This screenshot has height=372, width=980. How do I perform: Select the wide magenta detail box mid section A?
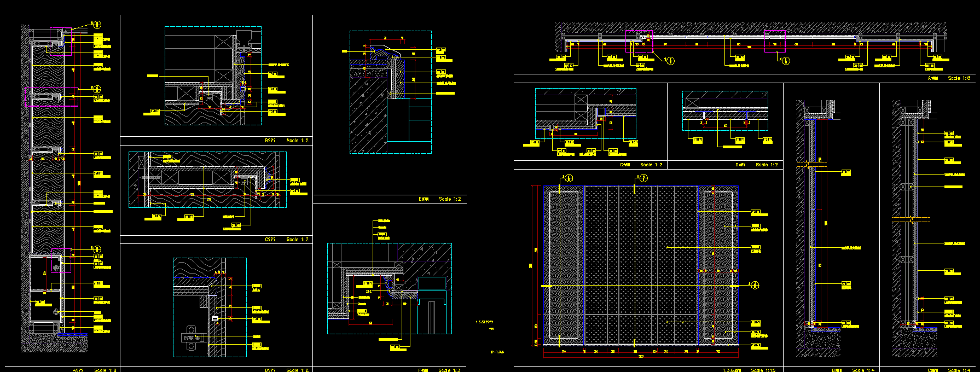52,96
